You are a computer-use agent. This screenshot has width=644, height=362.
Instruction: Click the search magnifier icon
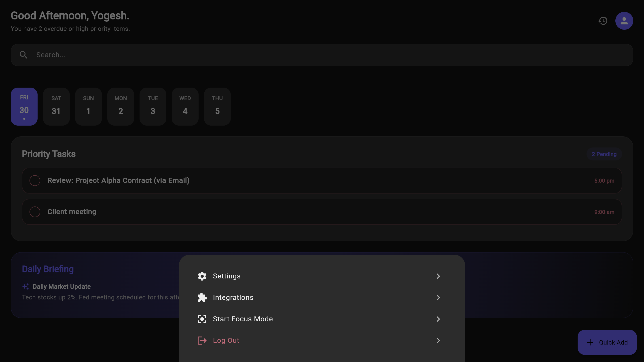[x=23, y=55]
